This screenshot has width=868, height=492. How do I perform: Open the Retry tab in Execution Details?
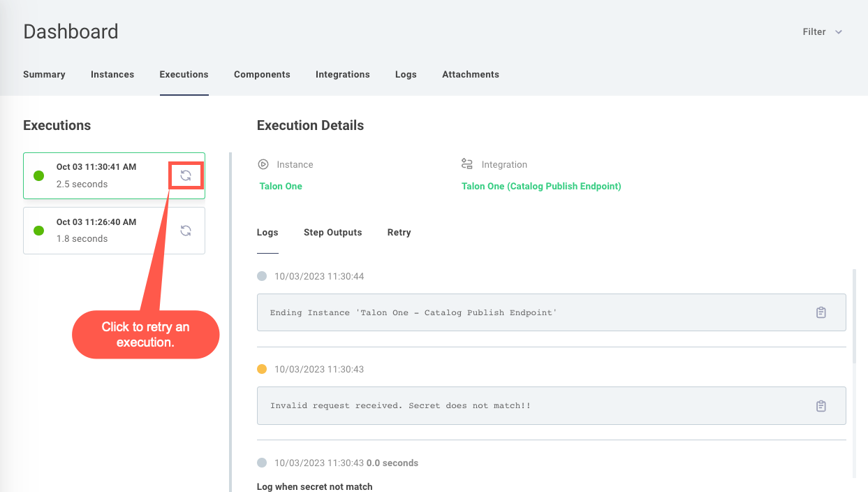click(x=399, y=232)
